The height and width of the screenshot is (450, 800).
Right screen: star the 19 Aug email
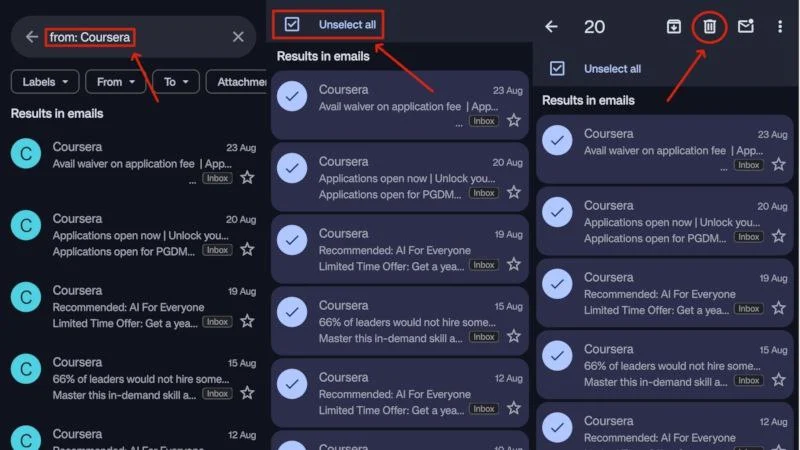click(x=779, y=308)
